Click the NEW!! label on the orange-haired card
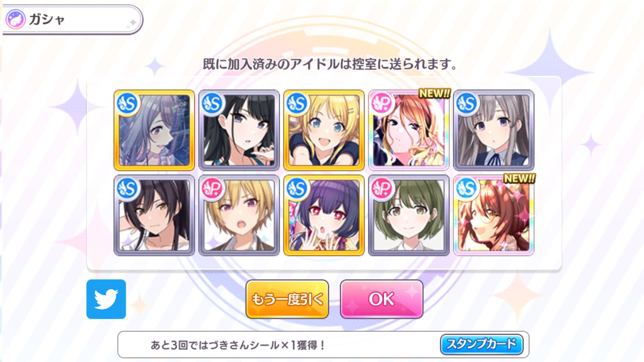 (x=434, y=94)
